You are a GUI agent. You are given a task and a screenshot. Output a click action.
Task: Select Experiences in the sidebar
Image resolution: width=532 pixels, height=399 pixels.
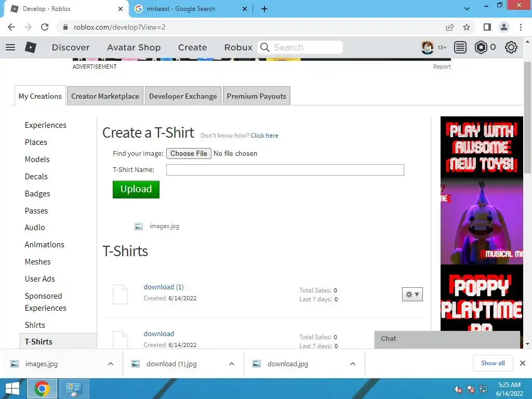click(x=46, y=125)
